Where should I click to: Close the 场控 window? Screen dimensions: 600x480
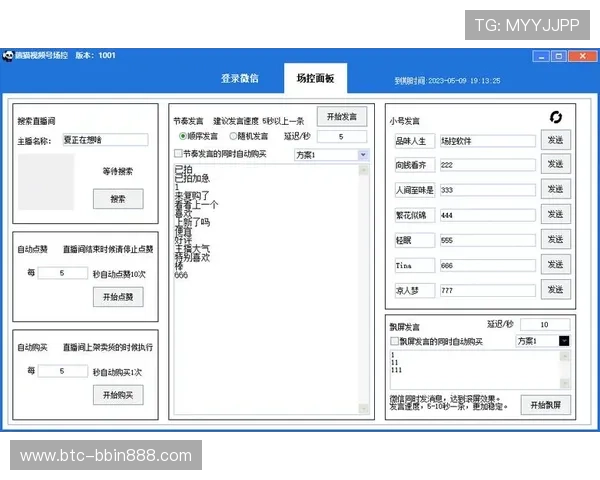(582, 56)
